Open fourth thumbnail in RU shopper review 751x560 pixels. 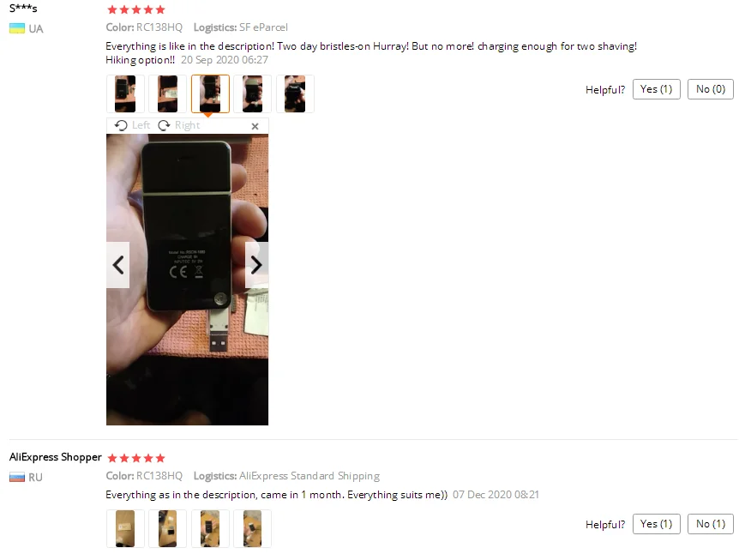[x=252, y=529]
